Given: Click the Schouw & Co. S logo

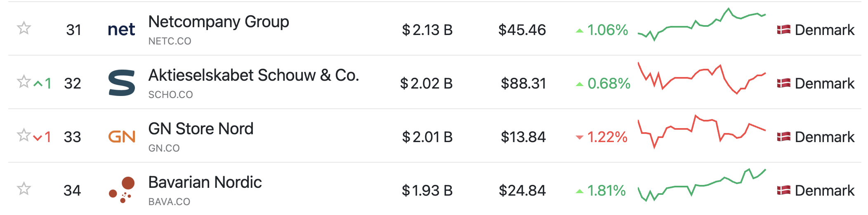Looking at the screenshot, I should click(122, 83).
